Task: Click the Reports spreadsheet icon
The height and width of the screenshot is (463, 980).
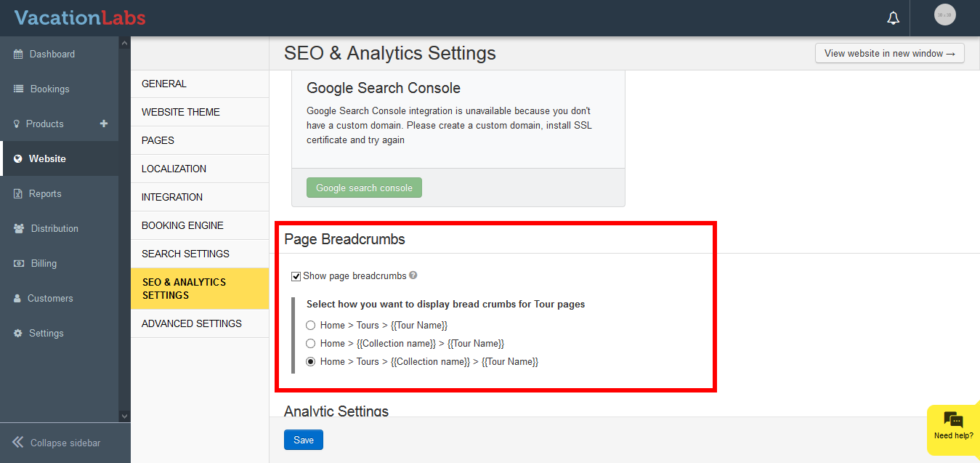Action: (x=18, y=194)
